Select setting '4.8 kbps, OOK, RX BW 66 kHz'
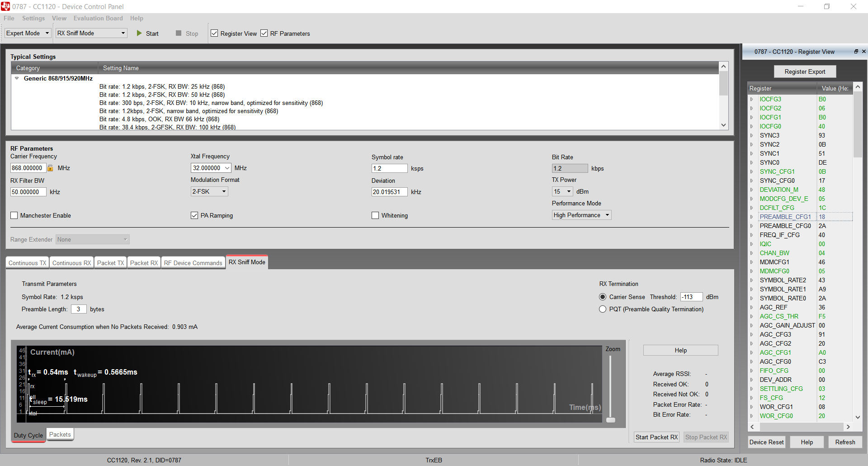This screenshot has width=868, height=466. (160, 119)
